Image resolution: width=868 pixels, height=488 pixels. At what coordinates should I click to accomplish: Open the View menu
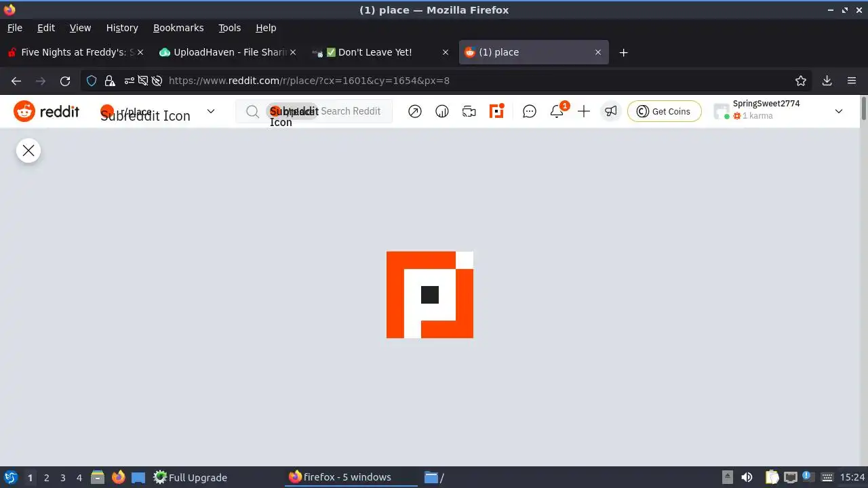pyautogui.click(x=80, y=28)
